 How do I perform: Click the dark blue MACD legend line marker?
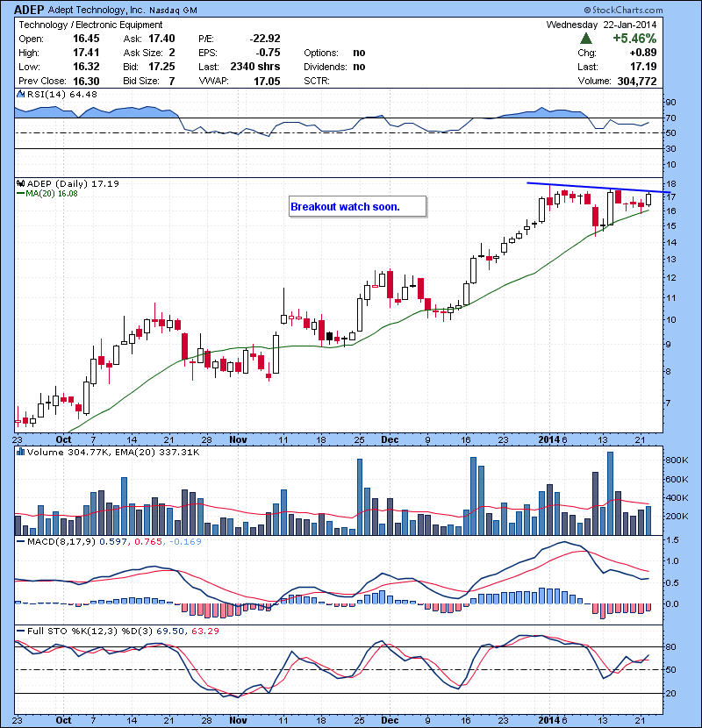point(20,541)
